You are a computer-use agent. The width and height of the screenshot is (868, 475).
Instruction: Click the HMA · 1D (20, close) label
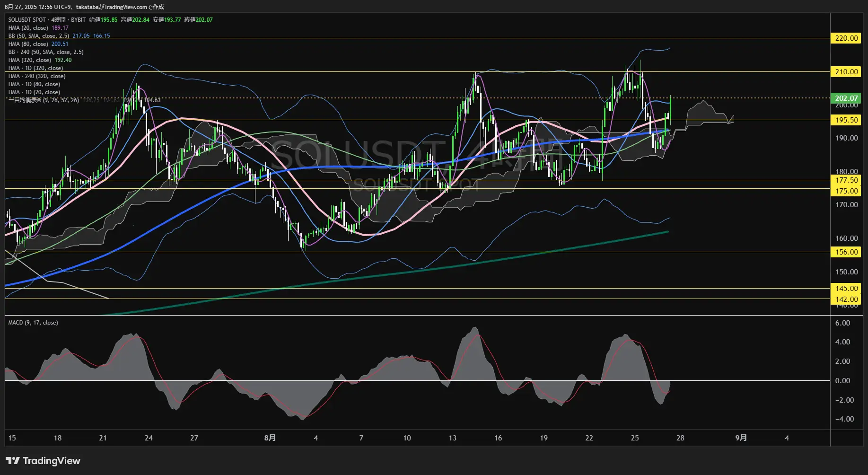(x=34, y=92)
